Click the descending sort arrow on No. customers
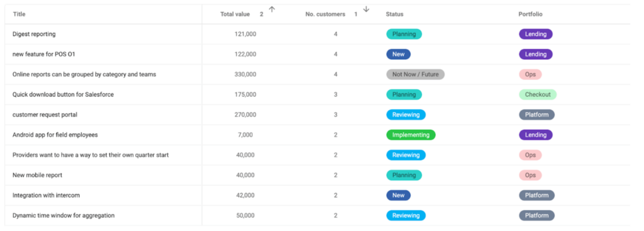This screenshot has height=231, width=644. point(367,9)
